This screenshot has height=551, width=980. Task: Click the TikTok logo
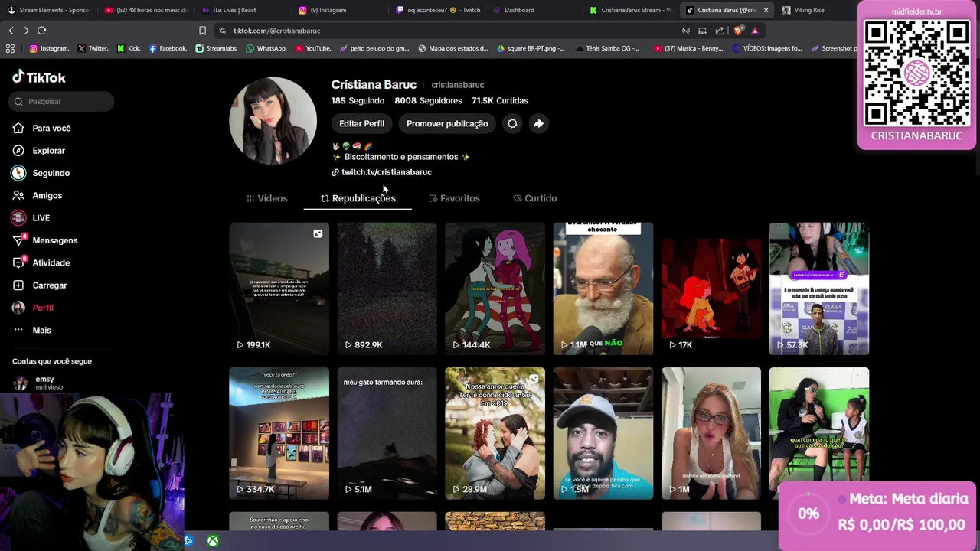[x=39, y=77]
